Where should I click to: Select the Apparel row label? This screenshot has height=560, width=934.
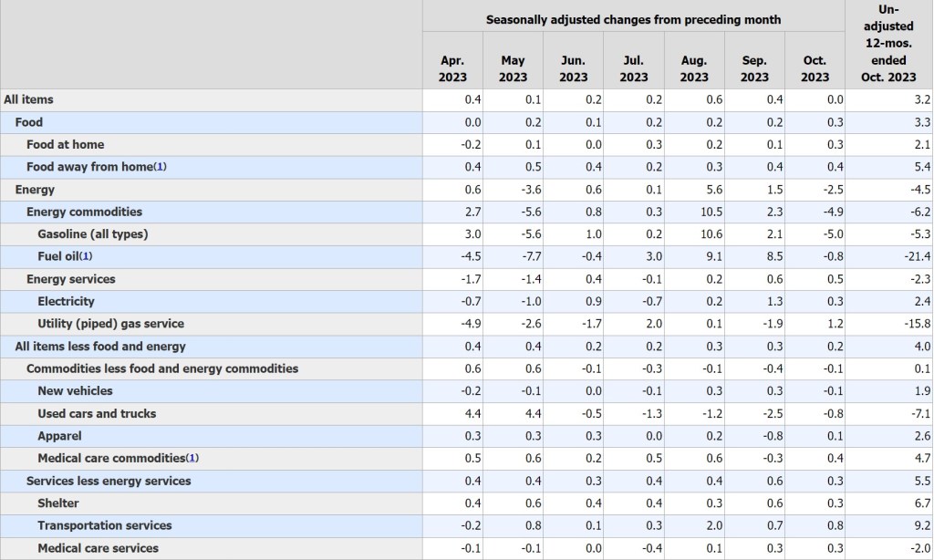pyautogui.click(x=59, y=436)
